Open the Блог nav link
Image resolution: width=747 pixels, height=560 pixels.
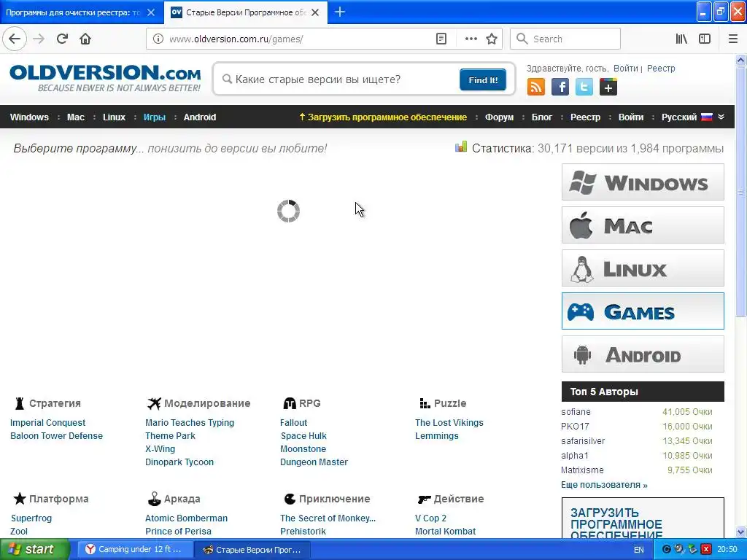tap(542, 117)
